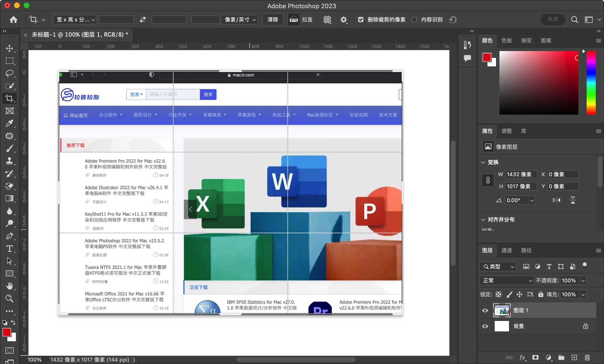This screenshot has width=604, height=364.
Task: Reset the crop box with undo arrow
Action: (x=453, y=20)
